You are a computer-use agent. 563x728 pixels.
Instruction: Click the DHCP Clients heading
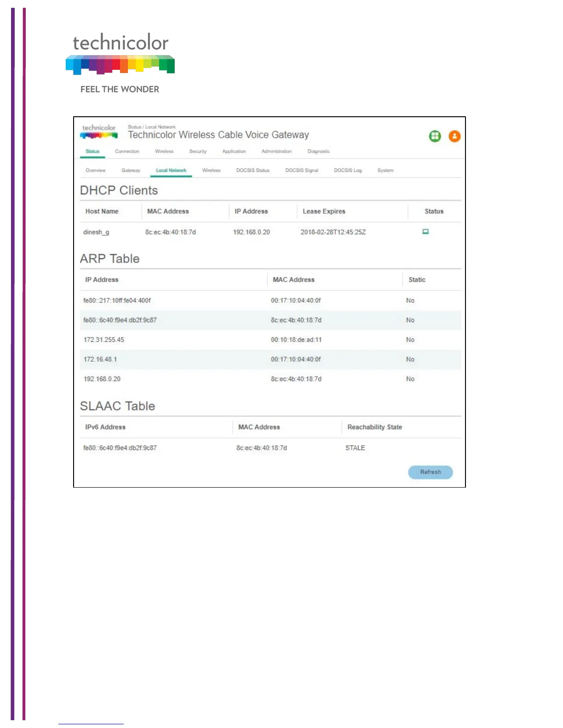point(119,190)
